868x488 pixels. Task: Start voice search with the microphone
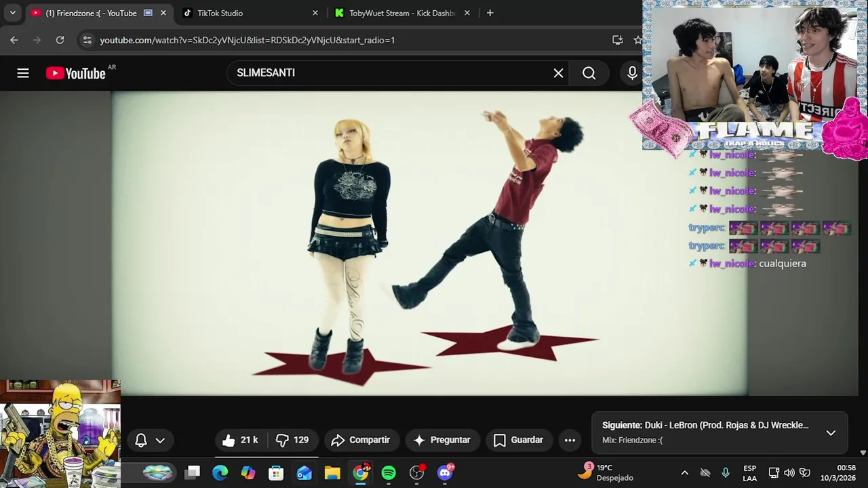point(632,73)
